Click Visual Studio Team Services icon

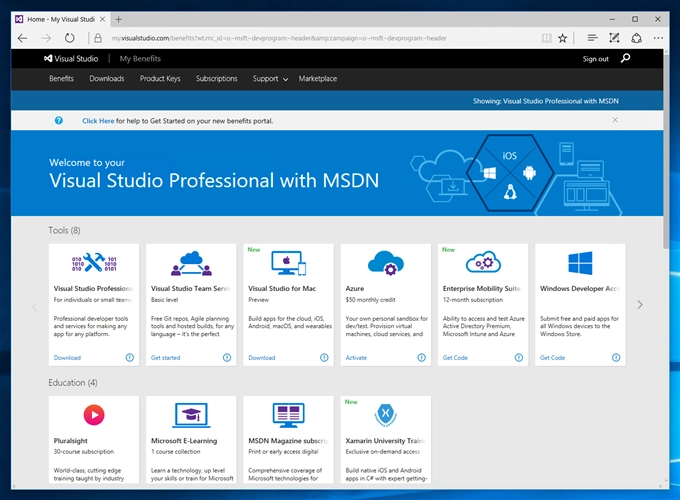click(x=191, y=263)
